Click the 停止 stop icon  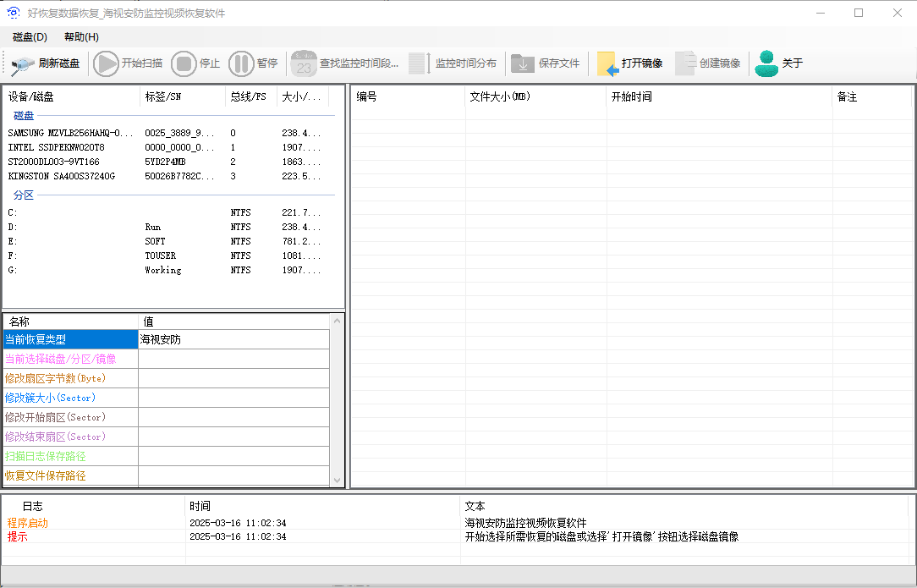point(184,63)
